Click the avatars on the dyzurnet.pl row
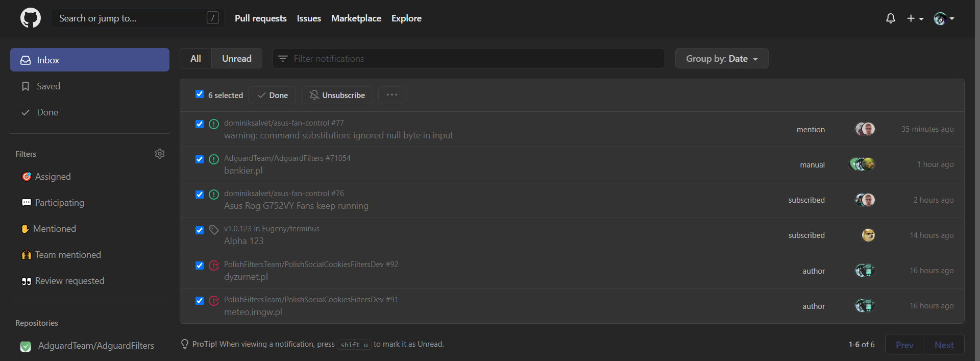This screenshot has height=361, width=980. pos(865,270)
